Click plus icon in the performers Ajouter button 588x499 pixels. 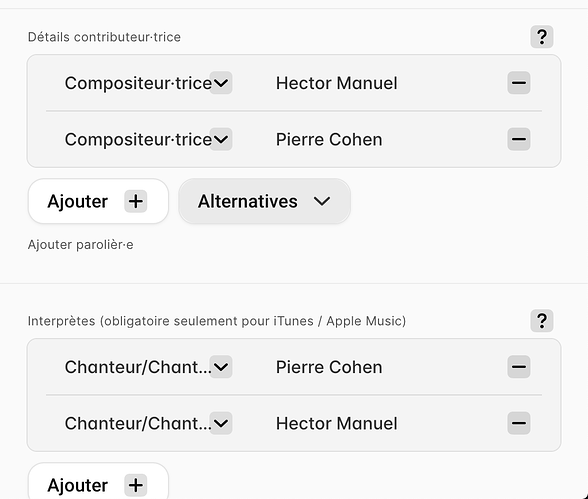[x=136, y=485]
